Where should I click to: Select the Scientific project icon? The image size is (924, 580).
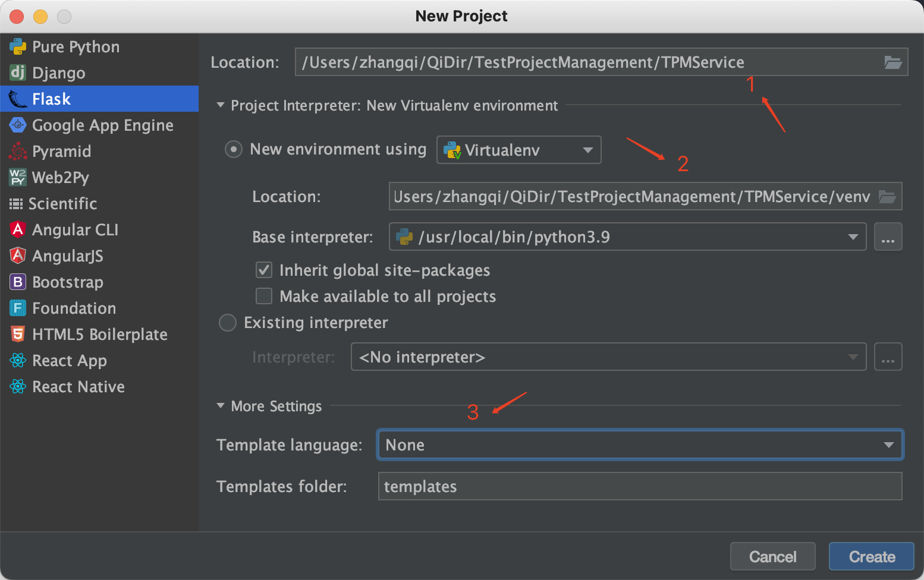click(16, 204)
